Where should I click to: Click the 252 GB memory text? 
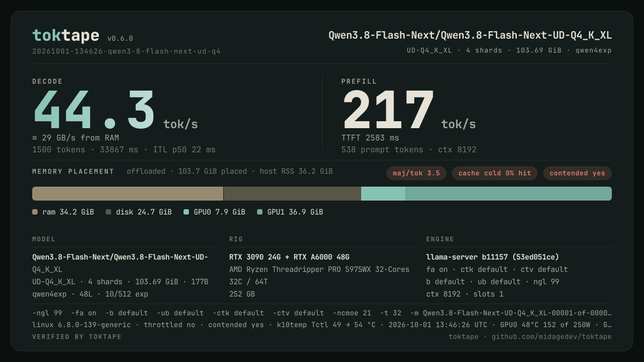[242, 294]
